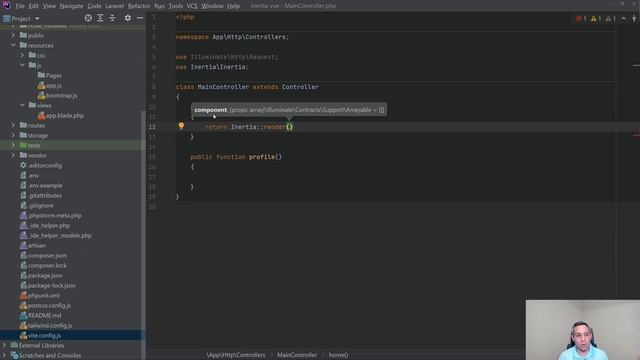Select _ide_helper_models.php file
Image resolution: width=640 pixels, height=360 pixels.
(x=60, y=236)
